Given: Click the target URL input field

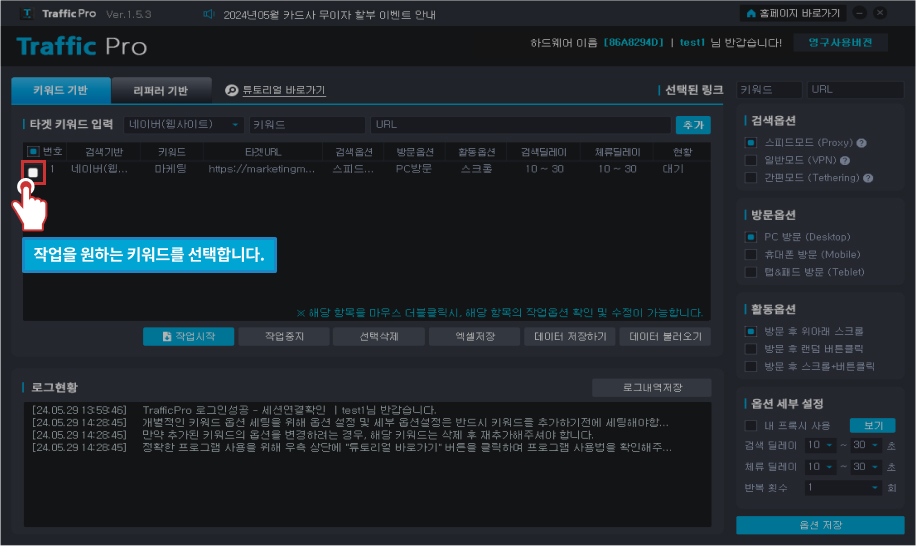Looking at the screenshot, I should pyautogui.click(x=520, y=125).
